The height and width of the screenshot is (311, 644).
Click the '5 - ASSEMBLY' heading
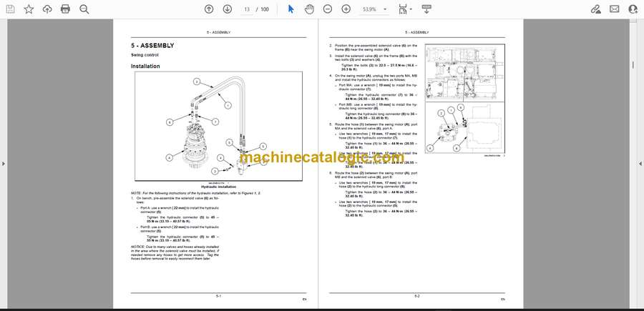pos(152,46)
